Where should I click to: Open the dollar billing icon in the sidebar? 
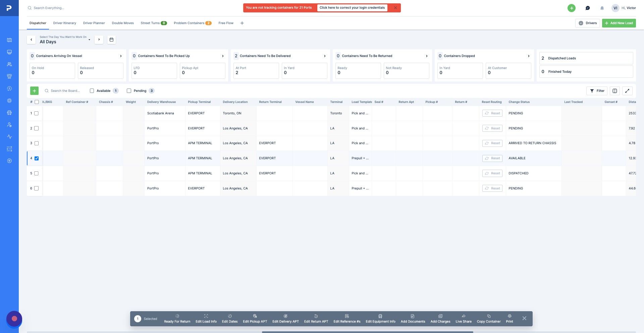(9, 89)
